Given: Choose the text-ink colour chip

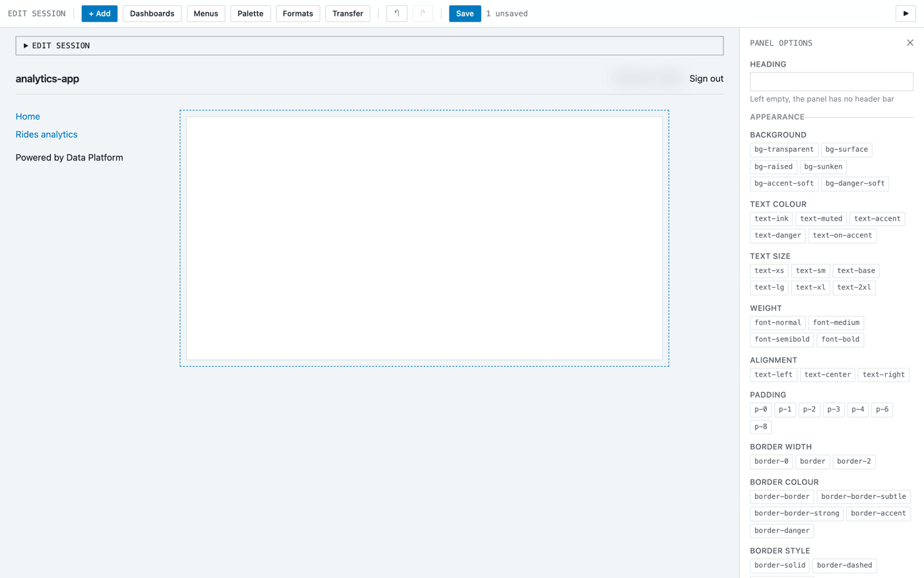Looking at the screenshot, I should click(772, 219).
